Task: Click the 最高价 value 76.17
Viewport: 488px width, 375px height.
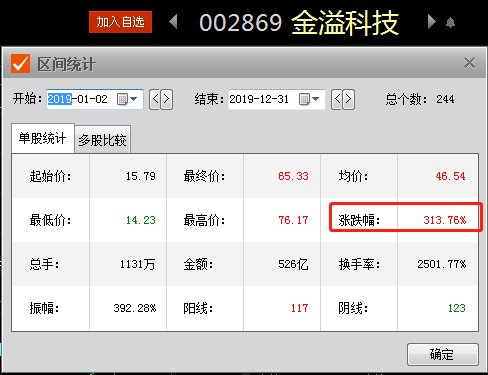Action: pos(293,220)
